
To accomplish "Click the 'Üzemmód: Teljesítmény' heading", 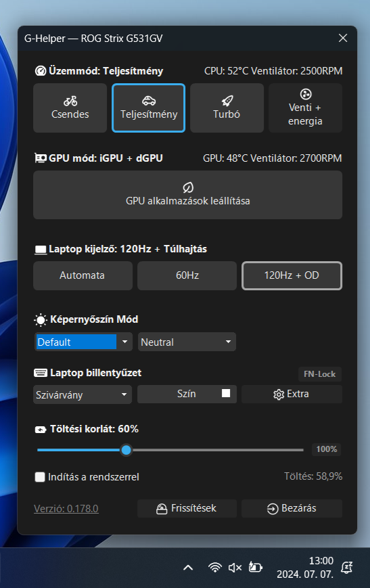I will pyautogui.click(x=106, y=71).
